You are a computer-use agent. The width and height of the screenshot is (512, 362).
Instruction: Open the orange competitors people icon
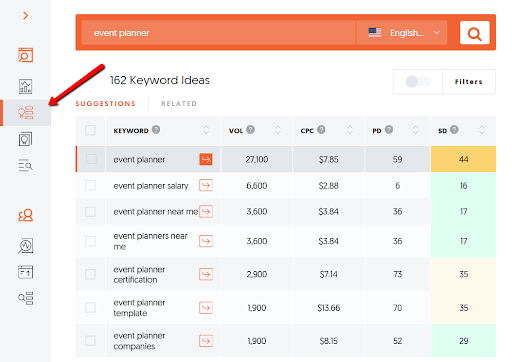(25, 215)
